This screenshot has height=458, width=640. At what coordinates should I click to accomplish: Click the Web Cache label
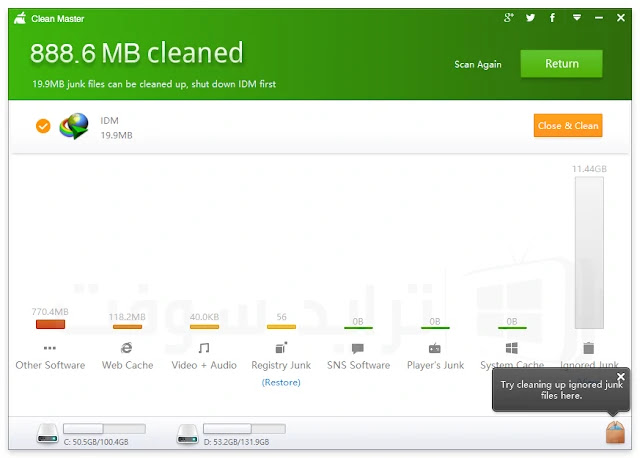point(127,365)
